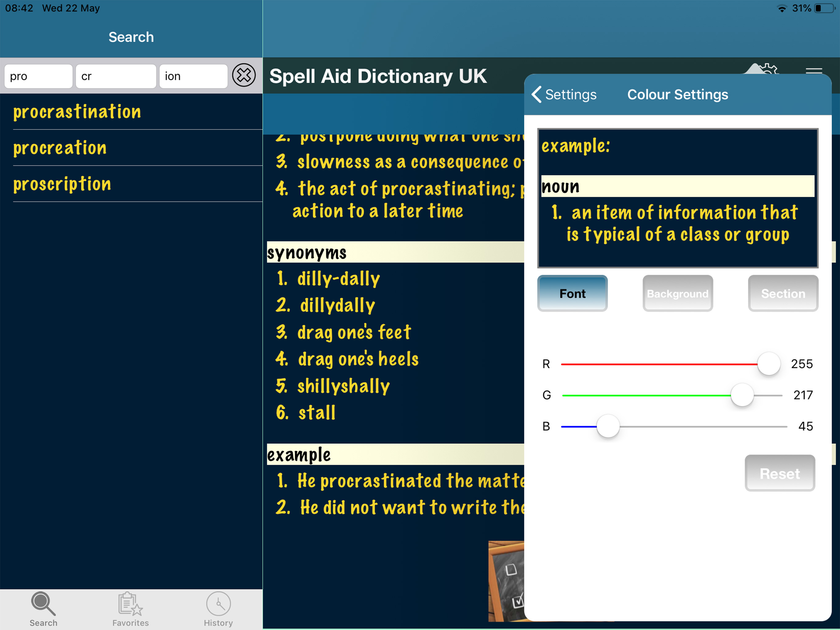Focus the 'pro' prefix input field
Image resolution: width=840 pixels, height=630 pixels.
click(x=38, y=76)
